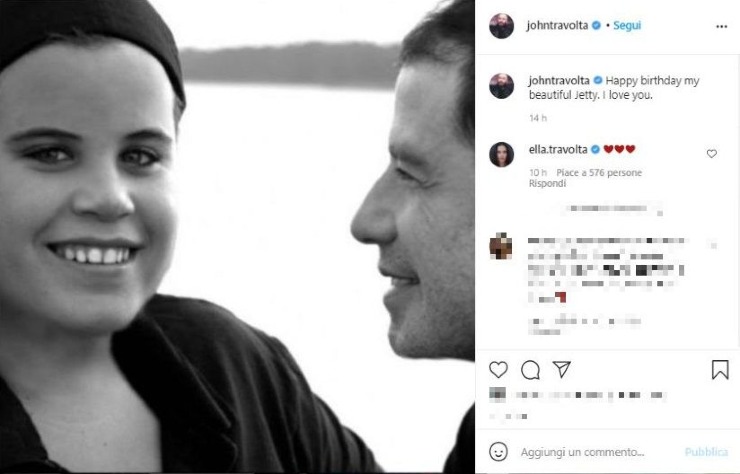Open the johntravolta username in the header
740x474 pixels.
coord(557,25)
